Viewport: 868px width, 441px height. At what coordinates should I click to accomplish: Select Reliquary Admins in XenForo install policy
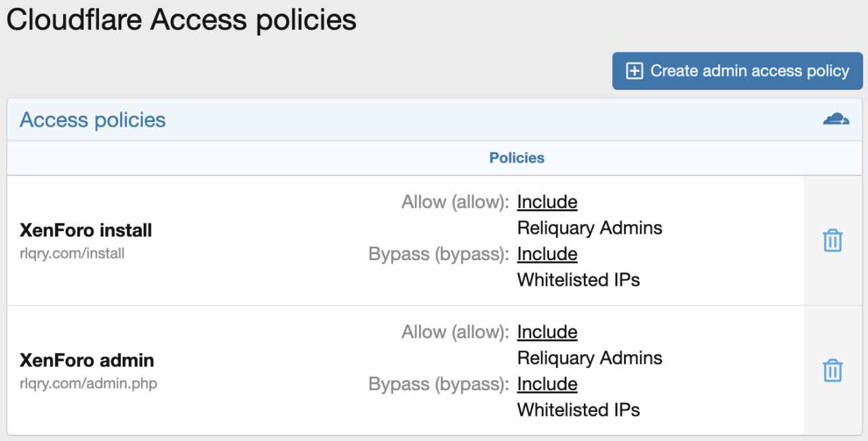pos(589,228)
